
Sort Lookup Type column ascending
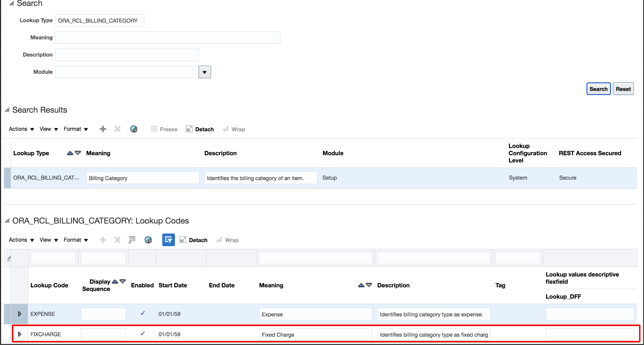[70, 153]
